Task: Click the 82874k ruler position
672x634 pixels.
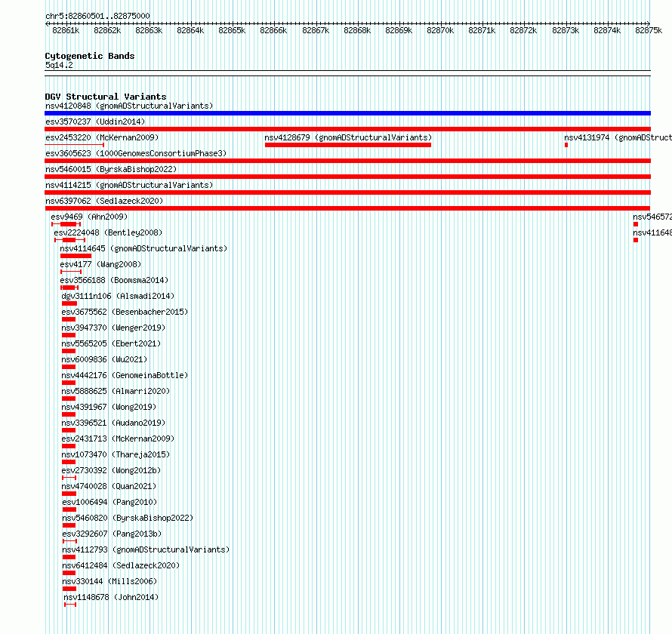Action: click(x=607, y=30)
